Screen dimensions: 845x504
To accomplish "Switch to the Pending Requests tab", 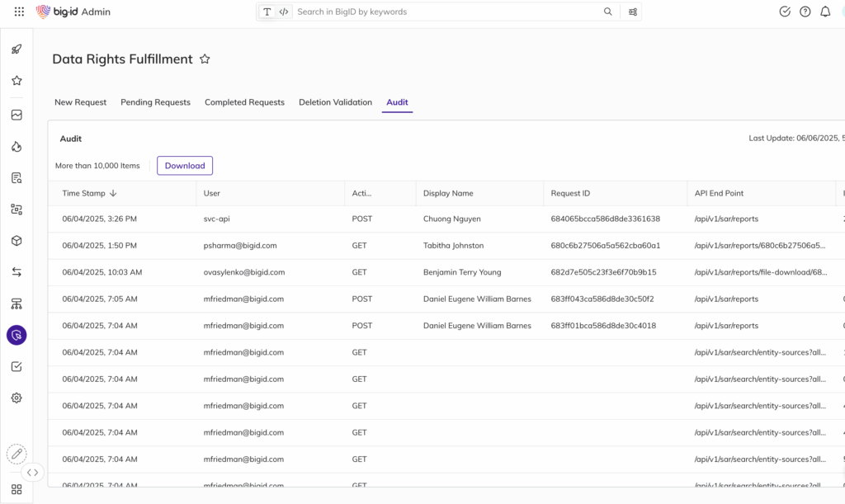I will pos(155,102).
